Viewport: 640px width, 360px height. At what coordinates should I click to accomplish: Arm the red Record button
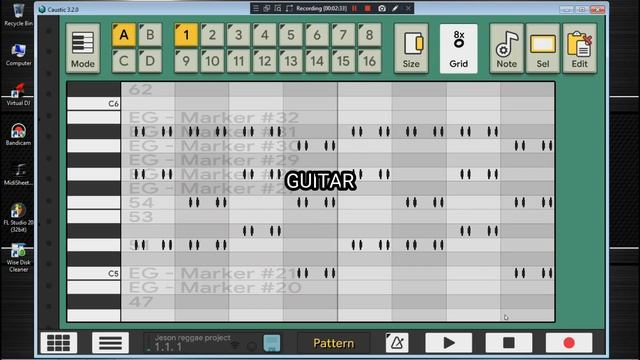click(569, 343)
